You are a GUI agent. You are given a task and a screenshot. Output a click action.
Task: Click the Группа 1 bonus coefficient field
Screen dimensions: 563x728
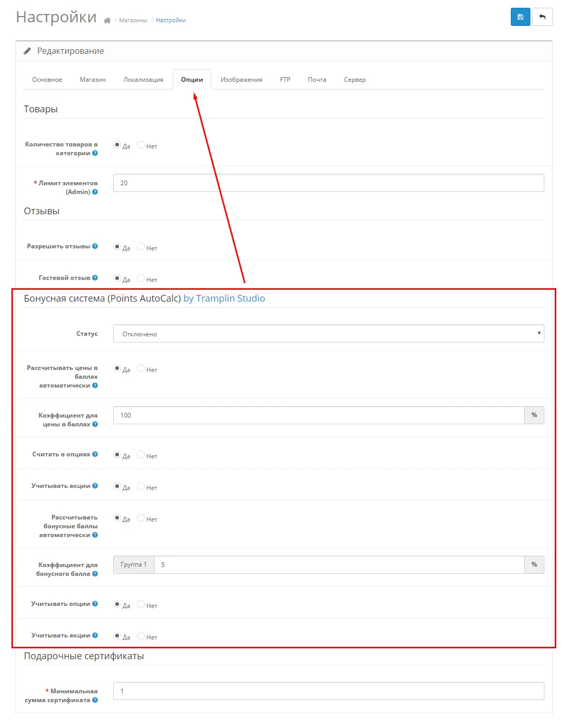click(339, 565)
